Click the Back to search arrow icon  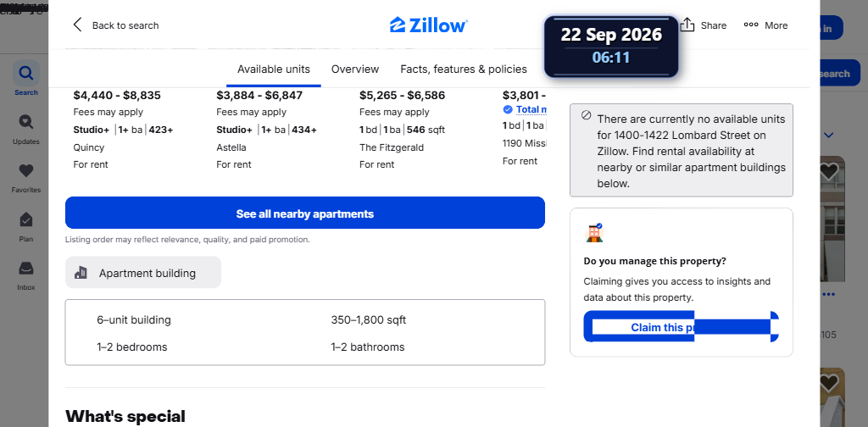(x=77, y=25)
